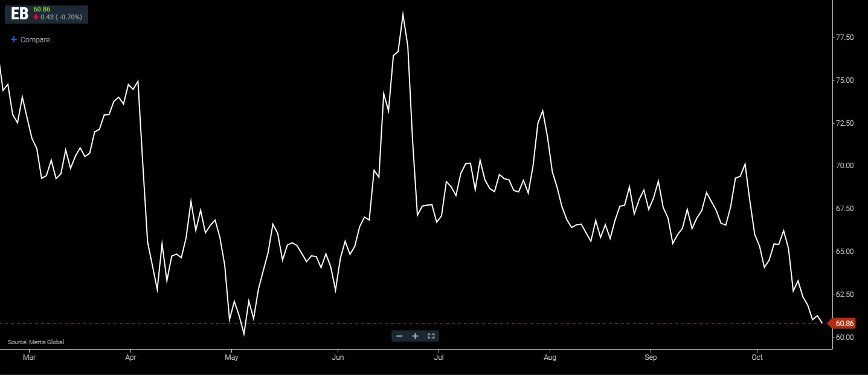This screenshot has height=375, width=868.
Task: Select the Jun marker on time axis
Action: click(338, 357)
